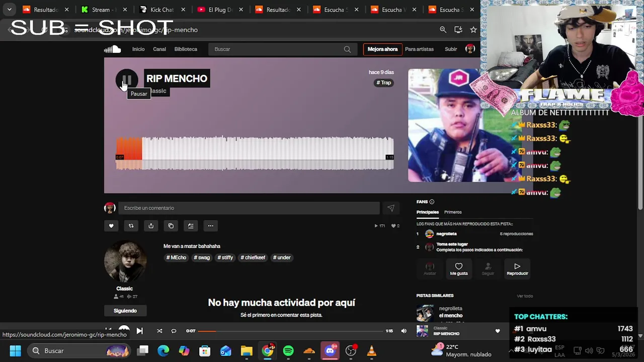Open the #MEcho tag
The width and height of the screenshot is (644, 362).
pyautogui.click(x=177, y=257)
